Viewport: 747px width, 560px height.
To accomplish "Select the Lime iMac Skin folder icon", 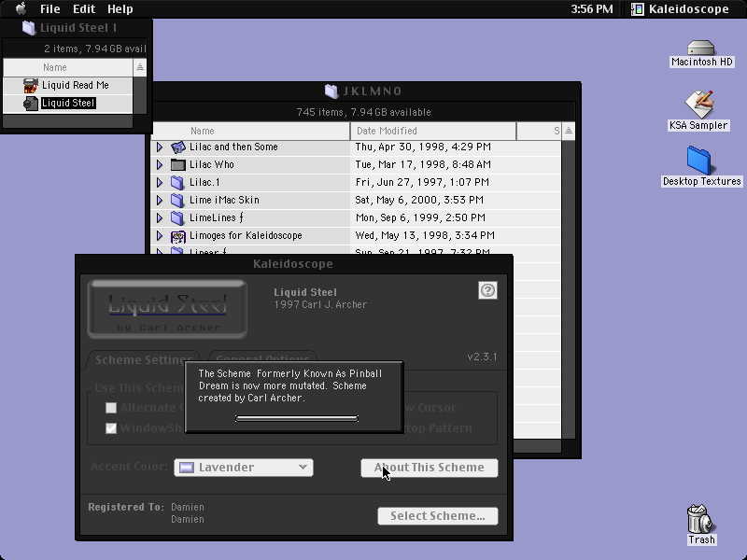I will point(177,200).
